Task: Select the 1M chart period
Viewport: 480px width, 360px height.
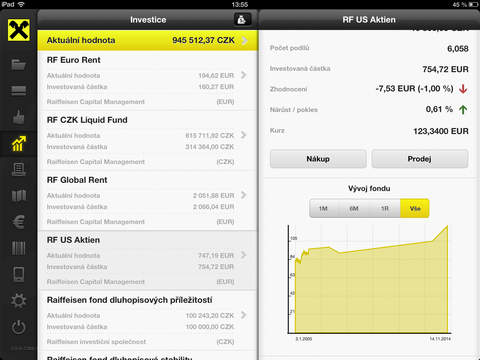Action: [x=323, y=208]
